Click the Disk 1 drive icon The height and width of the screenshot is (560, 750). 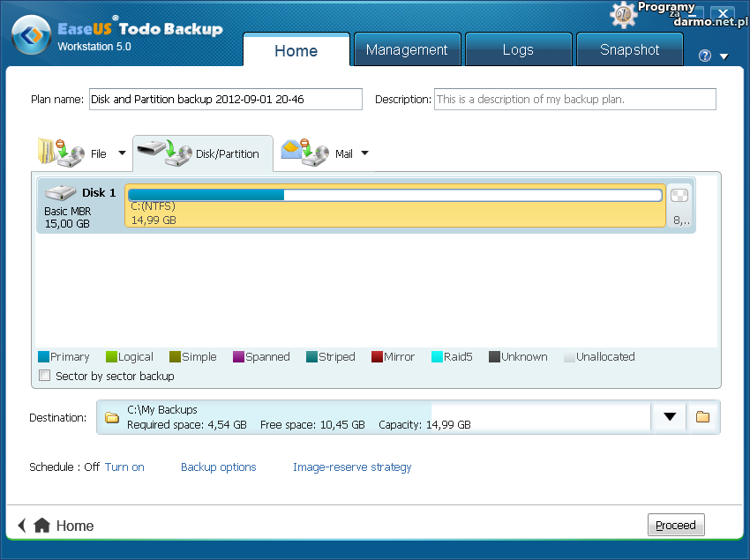tap(61, 193)
